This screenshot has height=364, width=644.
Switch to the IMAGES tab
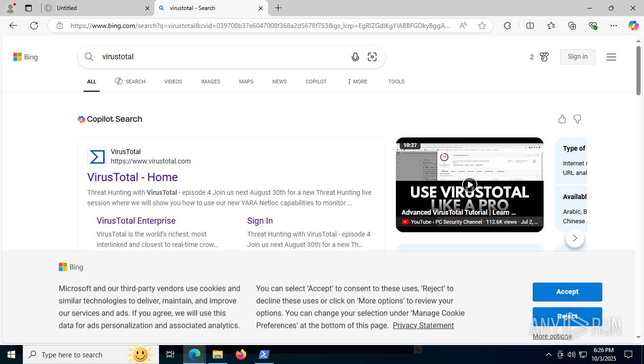coord(210,82)
